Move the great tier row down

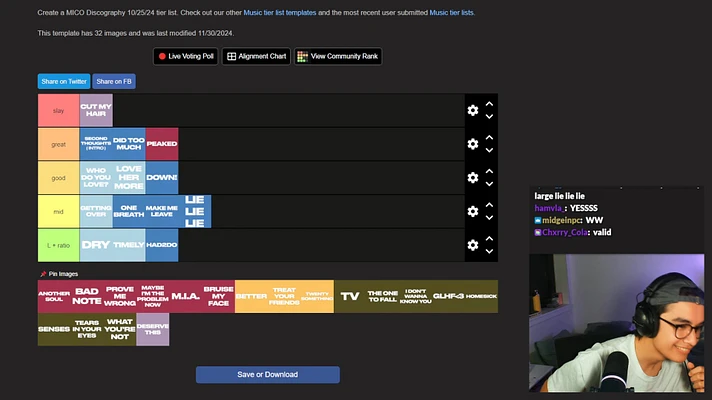(489, 150)
